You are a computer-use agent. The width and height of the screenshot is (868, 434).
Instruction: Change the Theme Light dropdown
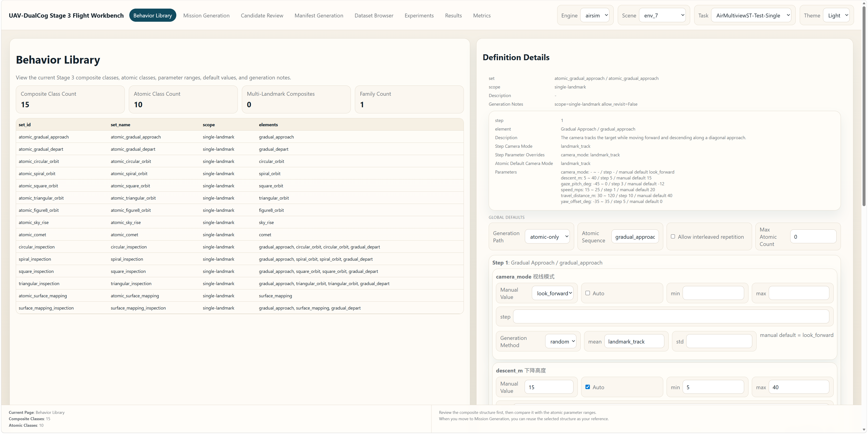pos(836,16)
